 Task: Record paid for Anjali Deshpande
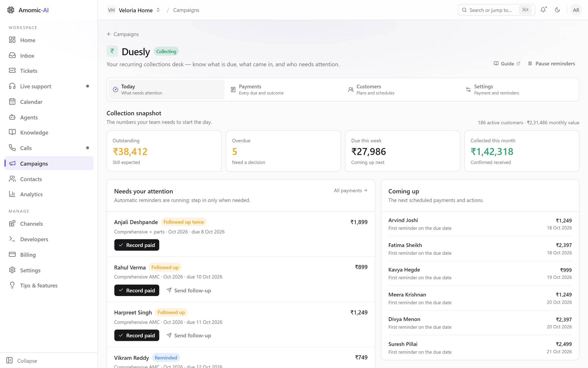click(137, 245)
